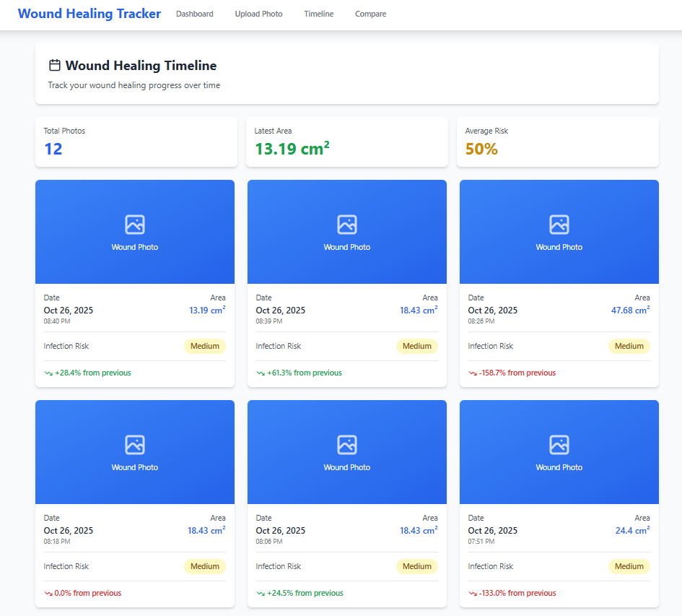The height and width of the screenshot is (616, 682).
Task: Click the image icon on the 07:51 PM wound photo
Action: coord(559,445)
